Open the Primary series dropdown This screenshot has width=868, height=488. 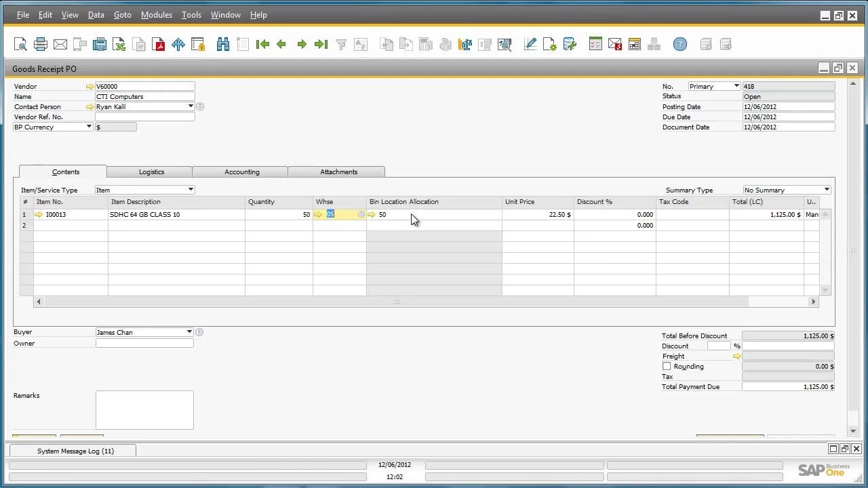[736, 86]
